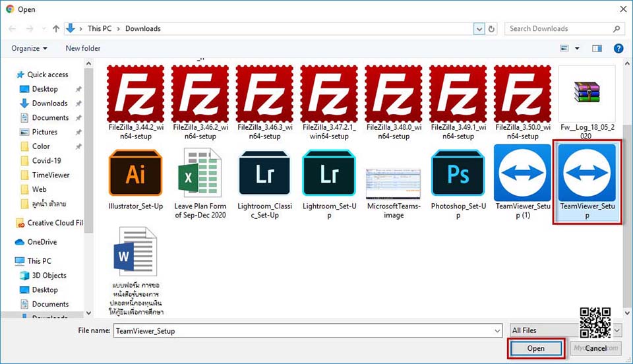Select the highlighted TeamViewer_Setup file icon

(x=587, y=173)
